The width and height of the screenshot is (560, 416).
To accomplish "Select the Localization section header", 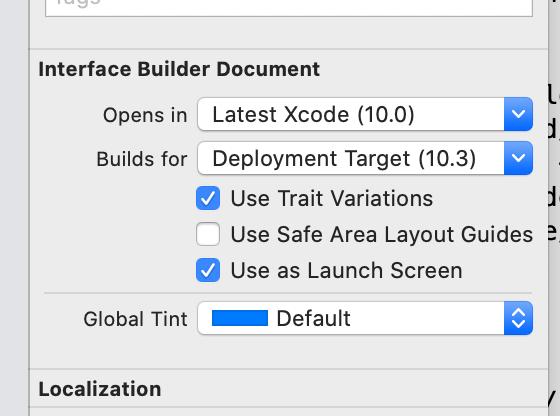I will click(x=100, y=389).
